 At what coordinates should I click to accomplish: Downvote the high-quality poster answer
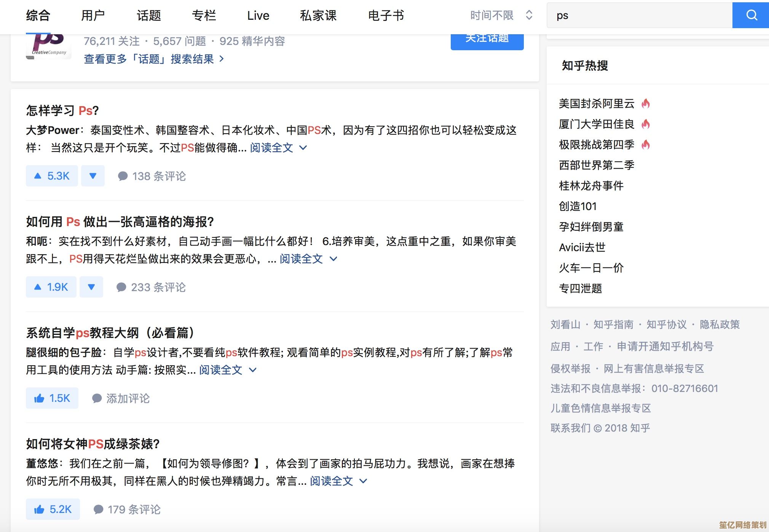pos(91,287)
